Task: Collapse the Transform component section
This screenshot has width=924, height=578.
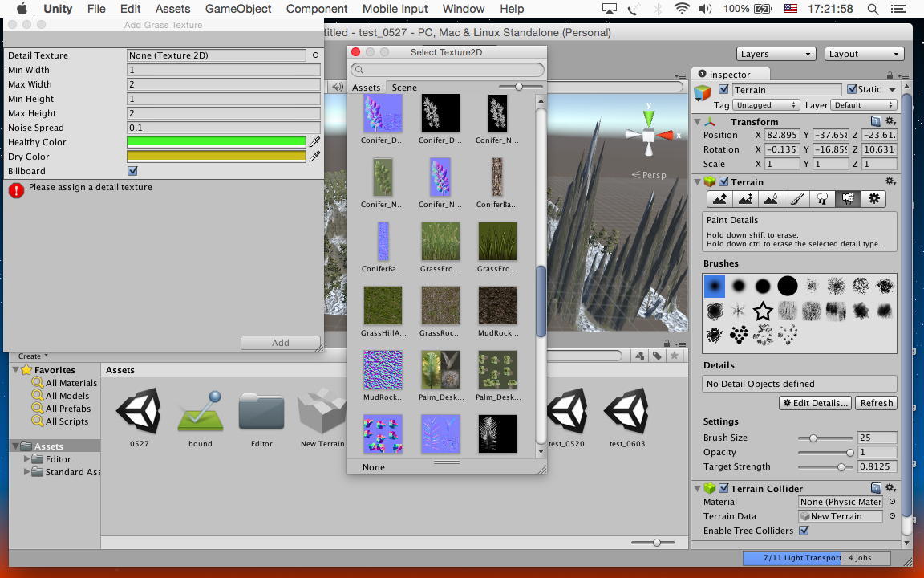Action: 697,122
